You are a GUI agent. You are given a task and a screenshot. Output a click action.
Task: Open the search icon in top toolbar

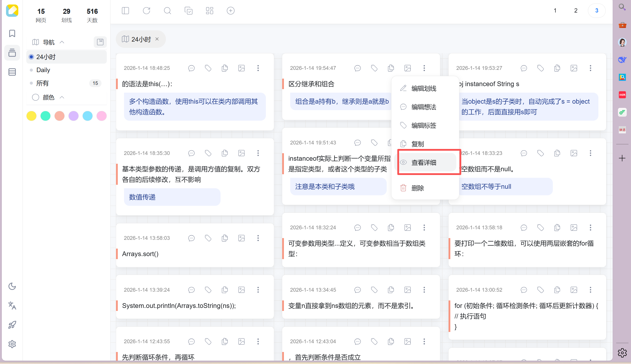[x=167, y=11]
